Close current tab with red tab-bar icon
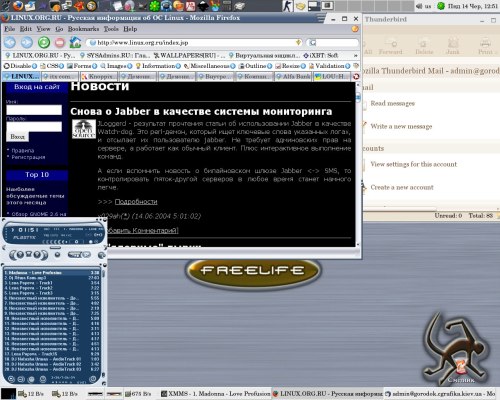Screen dimensions: 500x400 coord(356,77)
